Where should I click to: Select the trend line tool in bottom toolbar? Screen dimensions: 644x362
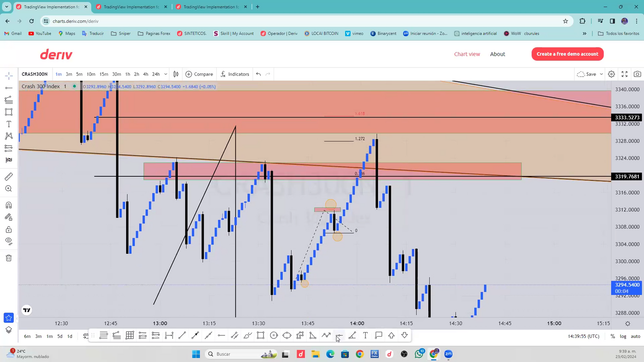click(182, 335)
